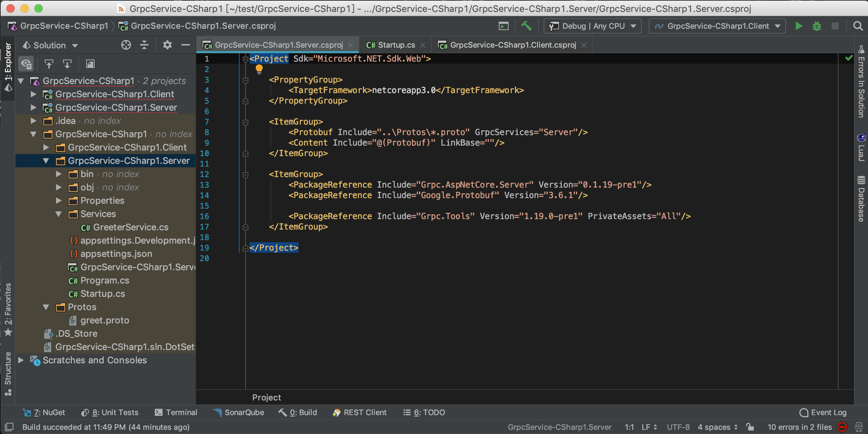Click the Stop button in toolbar

tap(835, 26)
